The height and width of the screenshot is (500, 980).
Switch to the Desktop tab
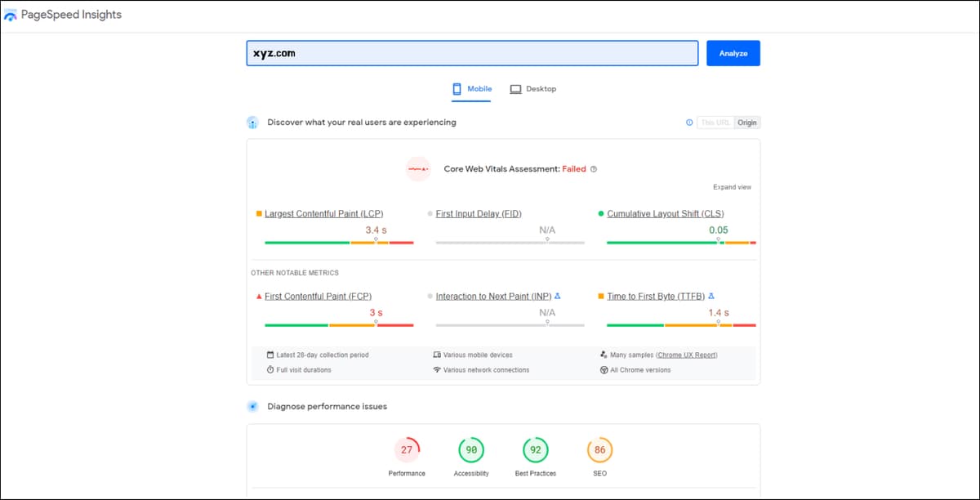(x=533, y=89)
